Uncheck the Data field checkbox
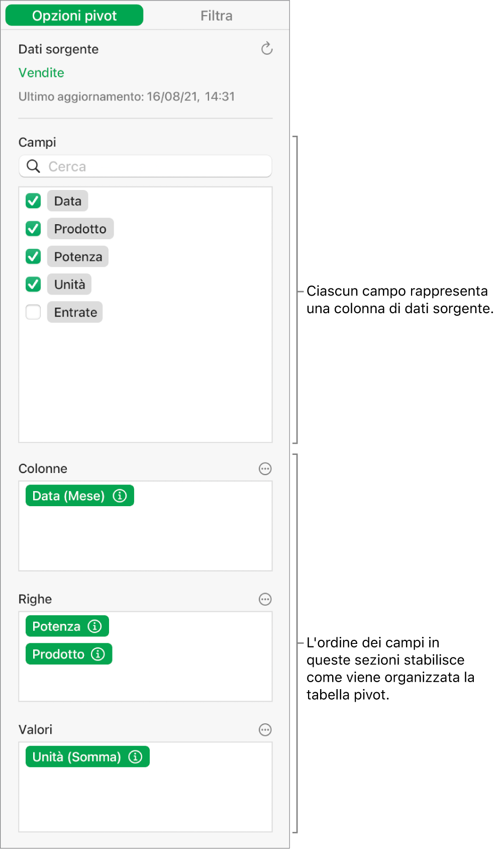 33,201
